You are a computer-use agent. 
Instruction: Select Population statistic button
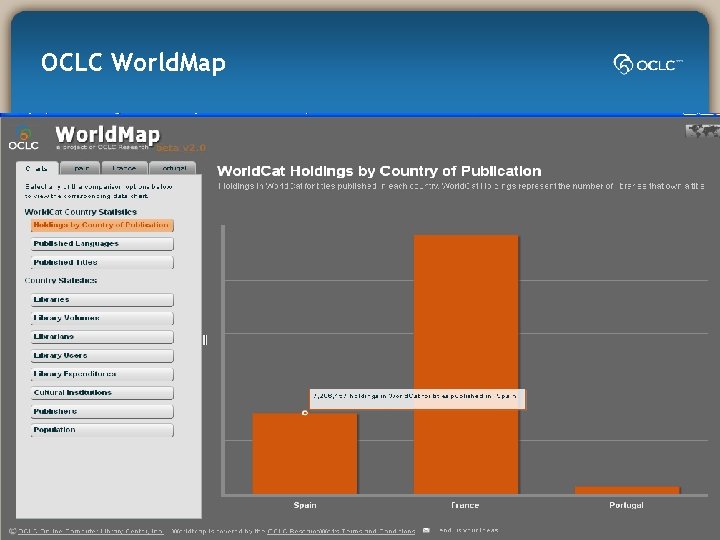[x=102, y=430]
